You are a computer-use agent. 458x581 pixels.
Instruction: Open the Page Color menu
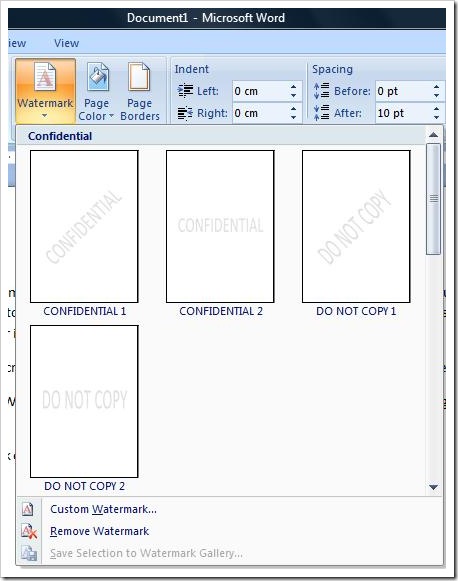click(96, 91)
